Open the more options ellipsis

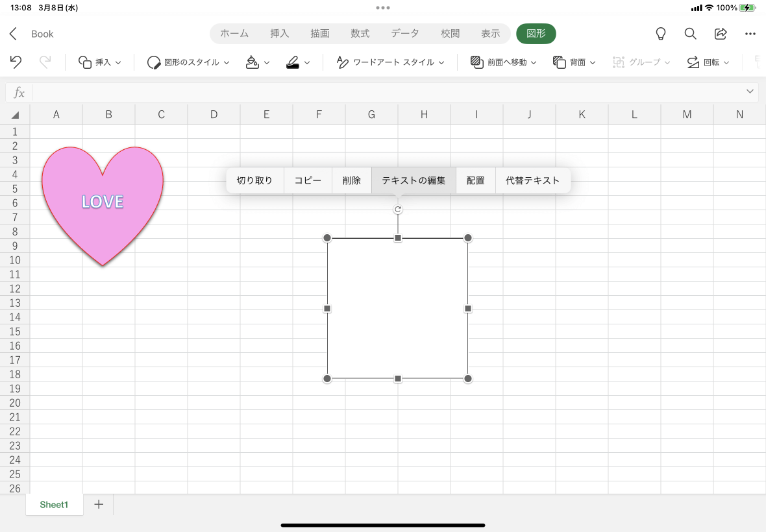coord(750,34)
